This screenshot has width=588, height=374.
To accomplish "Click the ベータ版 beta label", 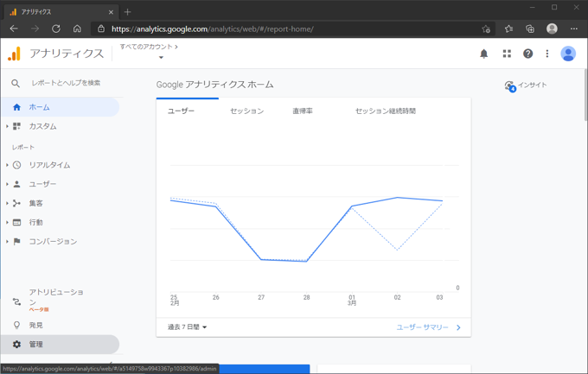I will (39, 309).
